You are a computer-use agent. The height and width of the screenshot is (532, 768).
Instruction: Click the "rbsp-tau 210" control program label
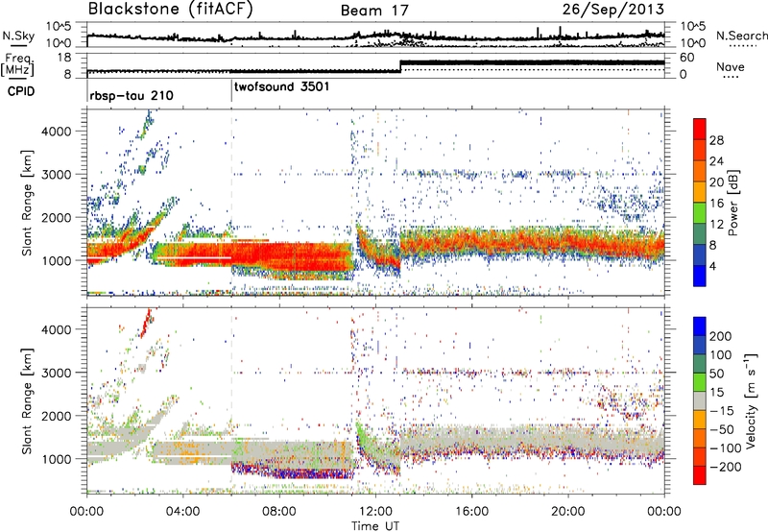click(x=132, y=95)
